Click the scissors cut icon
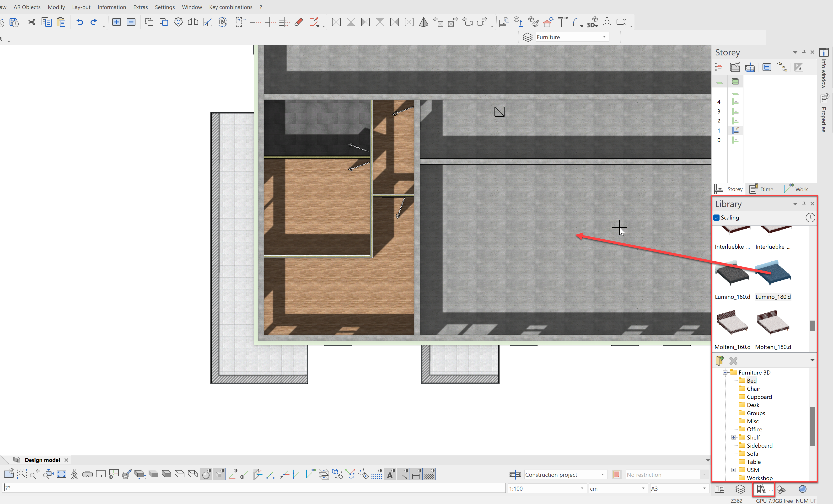The height and width of the screenshot is (504, 833). click(x=32, y=22)
